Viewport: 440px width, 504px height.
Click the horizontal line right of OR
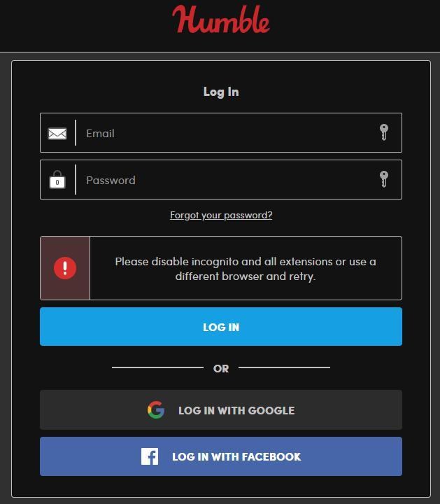pos(284,367)
